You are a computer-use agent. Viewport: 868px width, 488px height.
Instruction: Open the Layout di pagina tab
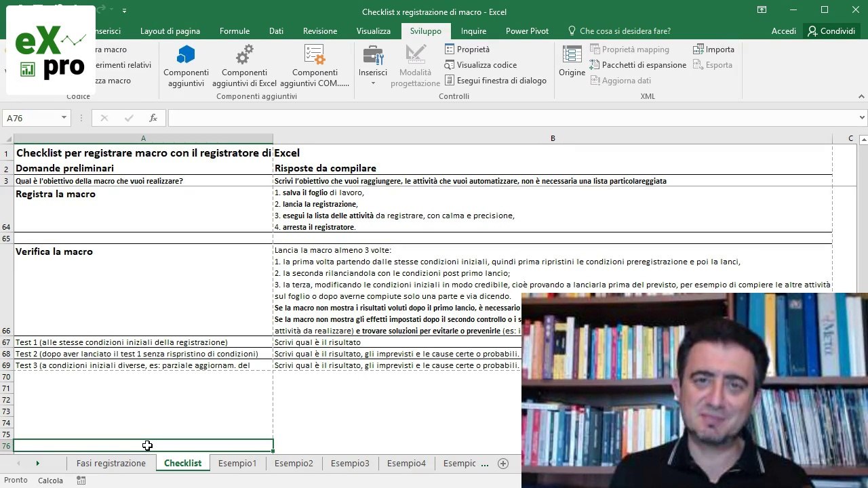click(170, 31)
